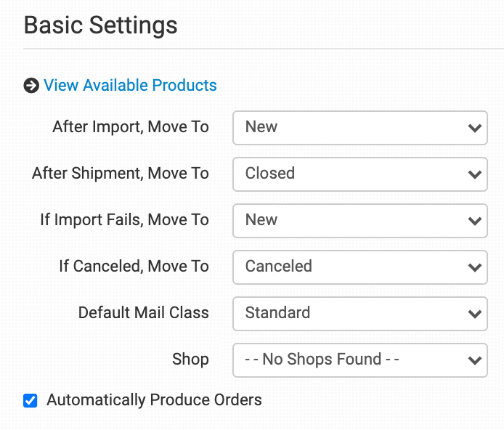
Task: Click the chevron arrow on After Import dropdown
Action: [475, 128]
